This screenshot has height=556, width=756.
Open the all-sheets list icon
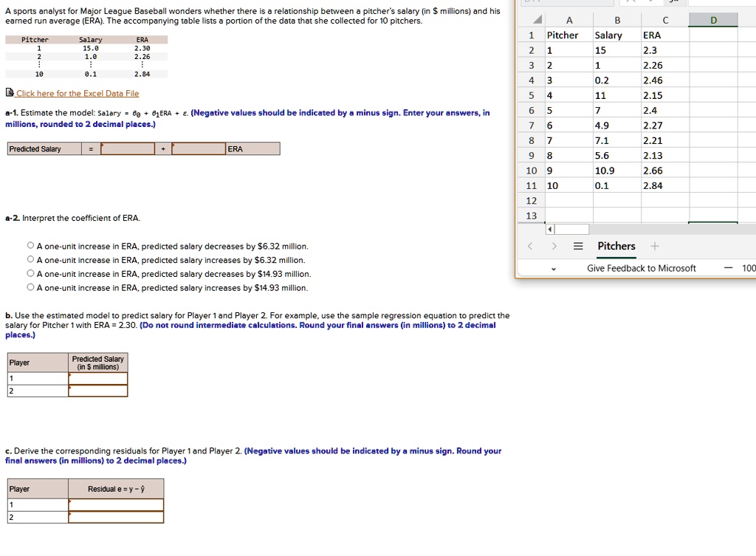[x=578, y=246]
